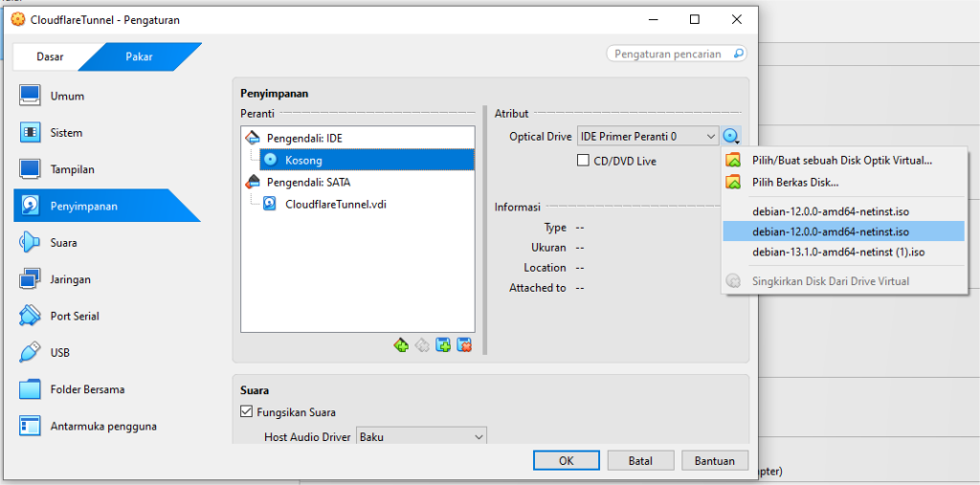Image resolution: width=980 pixels, height=485 pixels.
Task: Click the optical disk chooser icon
Action: pos(732,137)
